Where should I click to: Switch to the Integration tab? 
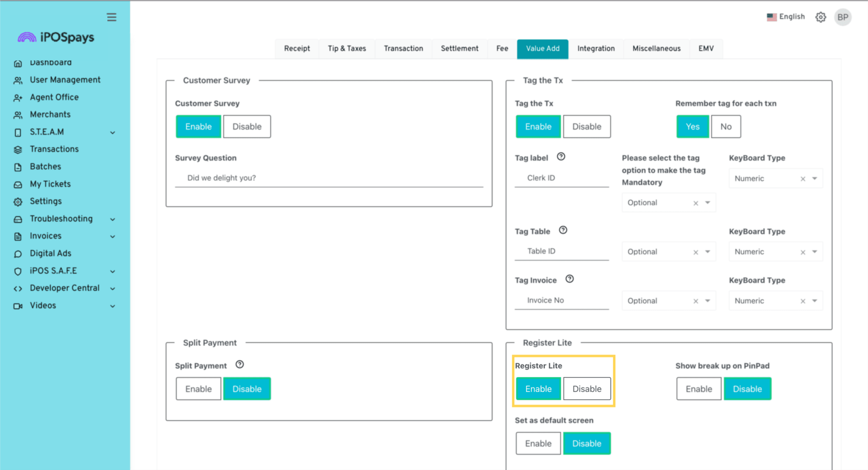coord(595,48)
